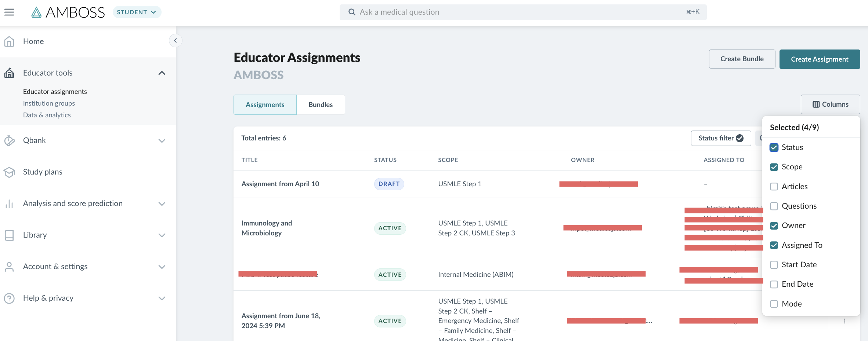Open Data & analytics in sidebar
Viewport: 868px width, 341px height.
click(47, 115)
